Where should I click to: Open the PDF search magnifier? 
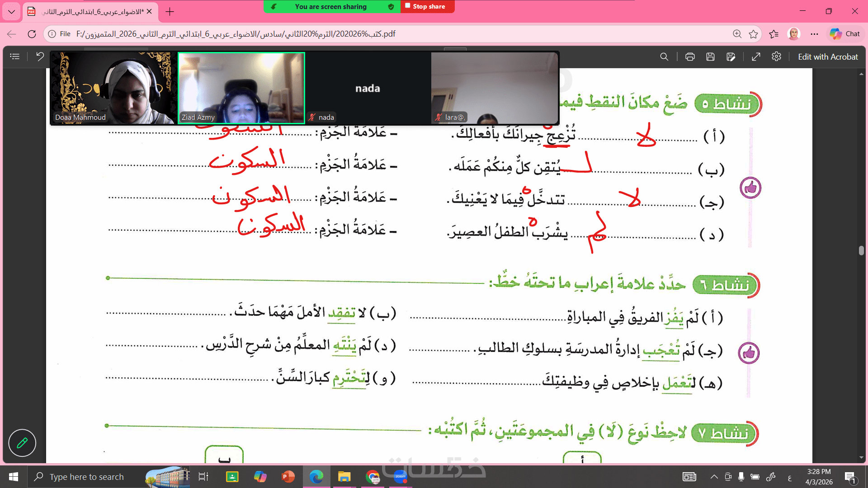coord(664,57)
